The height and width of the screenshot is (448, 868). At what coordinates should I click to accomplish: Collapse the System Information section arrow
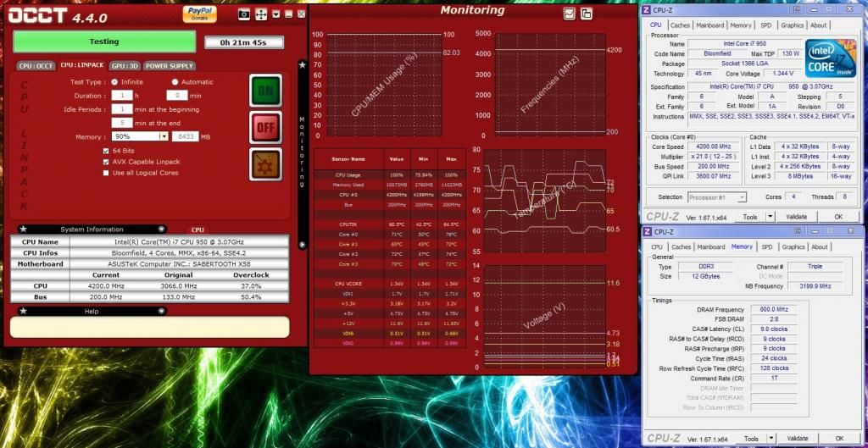[x=161, y=229]
